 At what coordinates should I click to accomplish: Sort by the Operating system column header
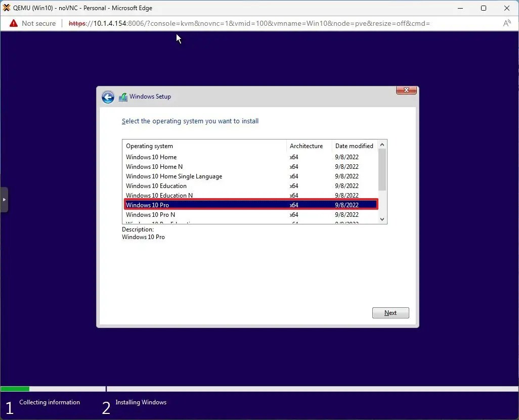click(150, 146)
